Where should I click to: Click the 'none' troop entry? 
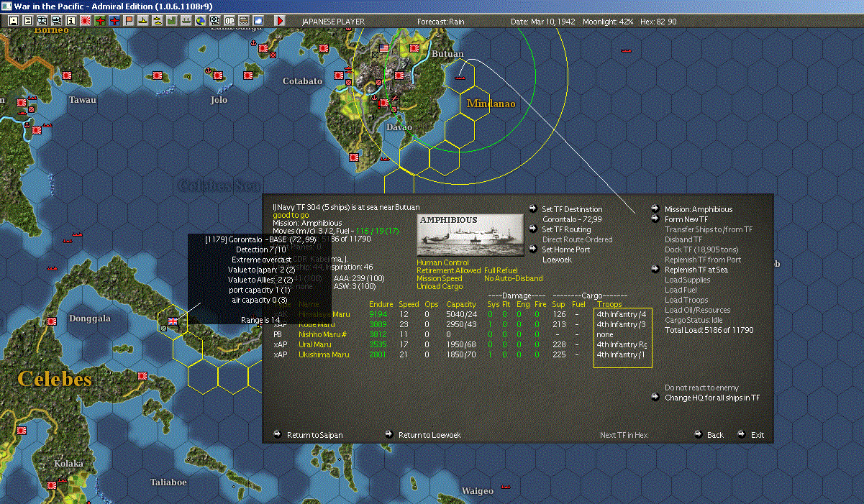[605, 335]
